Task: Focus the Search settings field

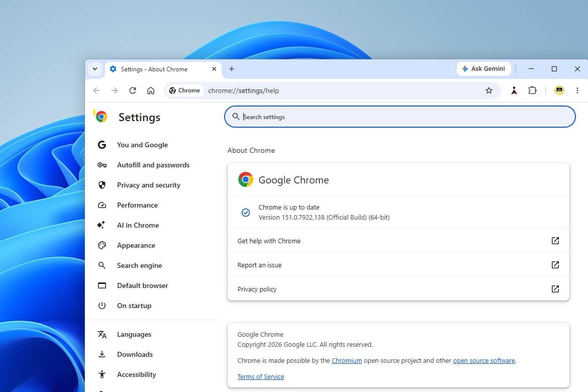Action: tap(400, 117)
